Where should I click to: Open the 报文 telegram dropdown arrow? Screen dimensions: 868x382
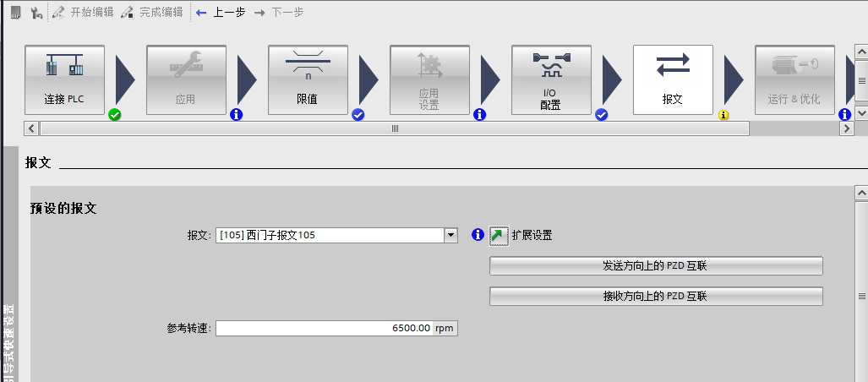tap(451, 235)
